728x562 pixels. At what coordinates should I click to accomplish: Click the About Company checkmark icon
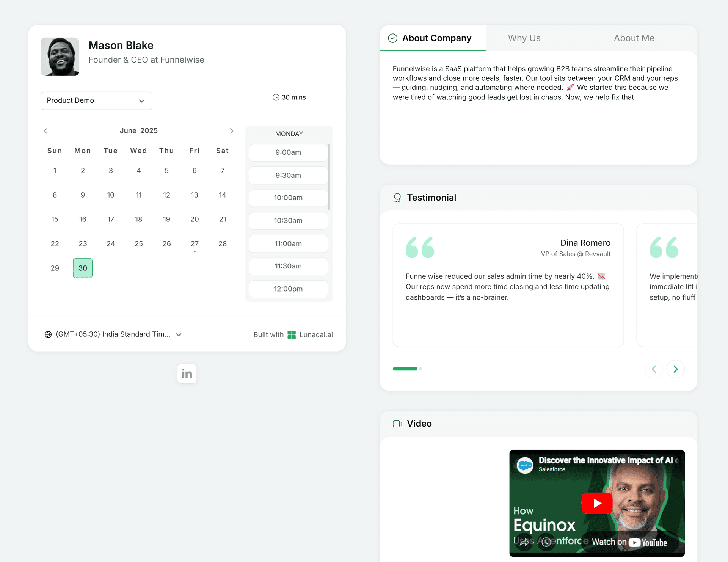coord(393,38)
